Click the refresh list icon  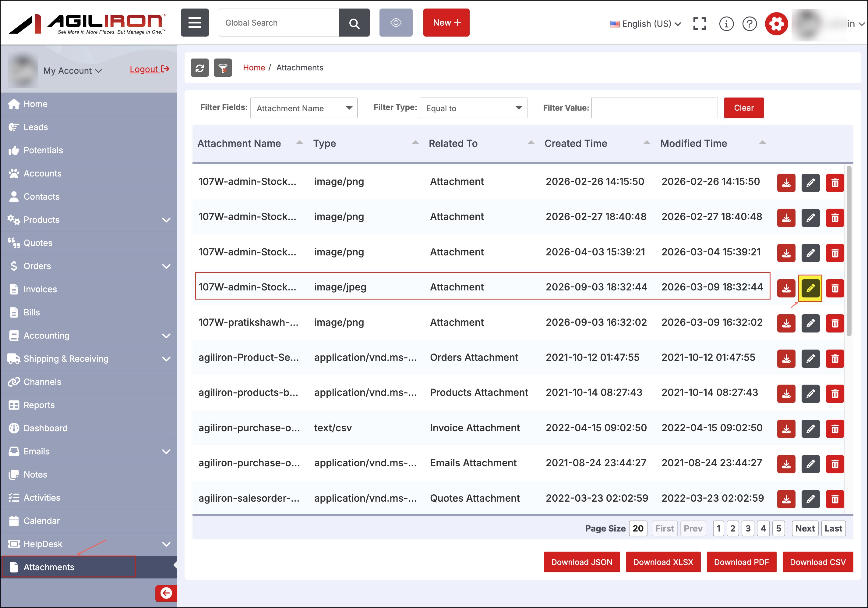(199, 68)
